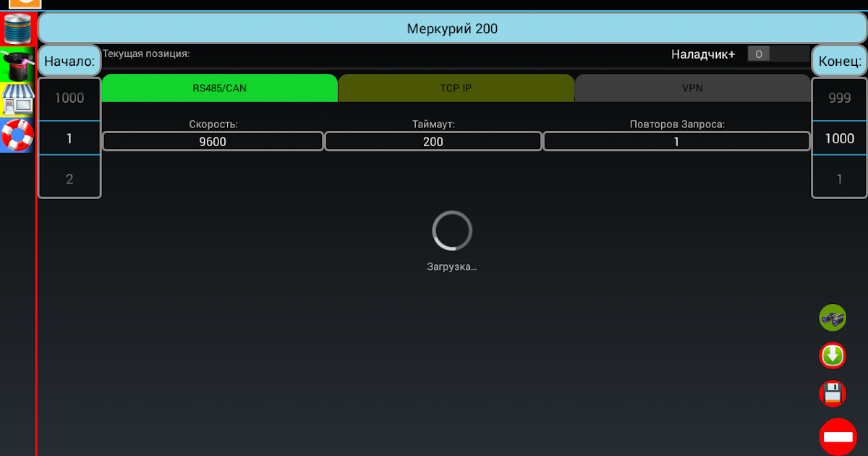This screenshot has height=456, width=868.
Task: Click the Скорость: label
Action: pos(213,124)
